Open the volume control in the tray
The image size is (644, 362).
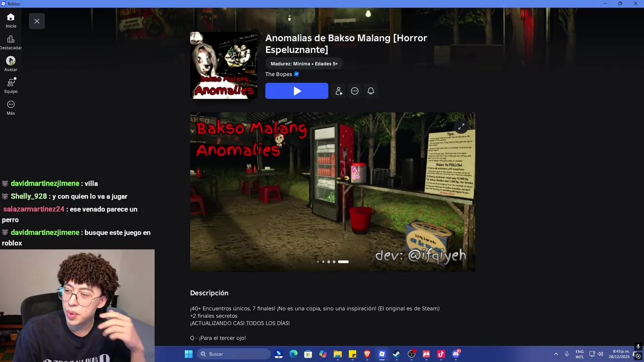[x=600, y=354]
